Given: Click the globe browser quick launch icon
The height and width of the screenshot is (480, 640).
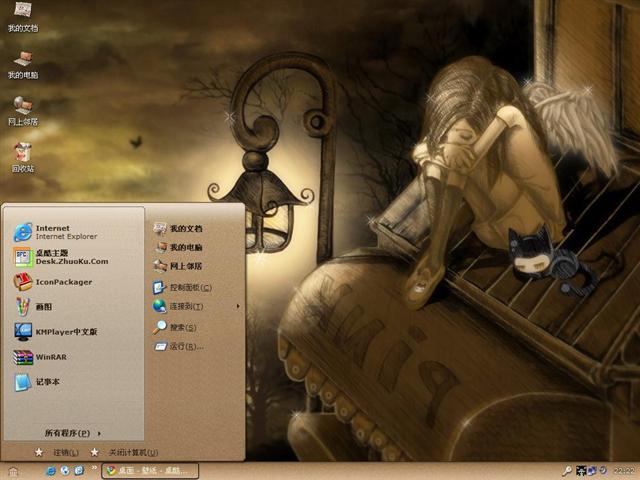Looking at the screenshot, I should (x=65, y=471).
